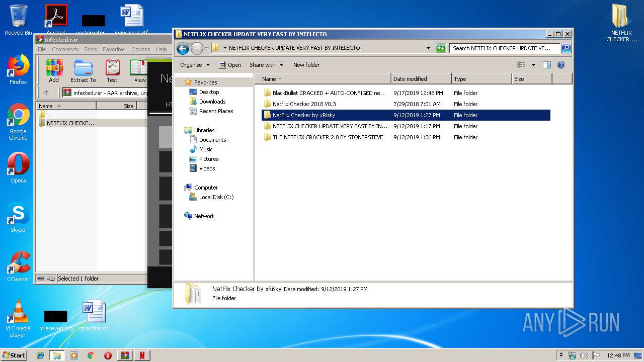Open Videos library in navigation pane
644x362 pixels.
[207, 168]
